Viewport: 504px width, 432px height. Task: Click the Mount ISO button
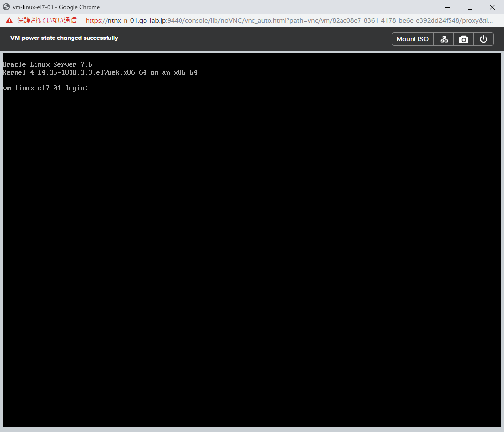pos(413,39)
